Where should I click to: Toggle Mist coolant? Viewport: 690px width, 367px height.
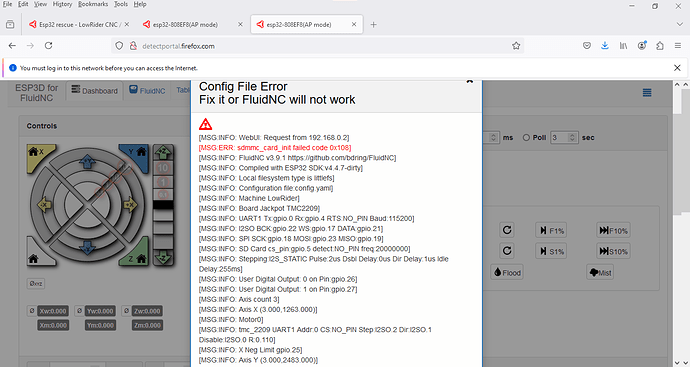600,272
